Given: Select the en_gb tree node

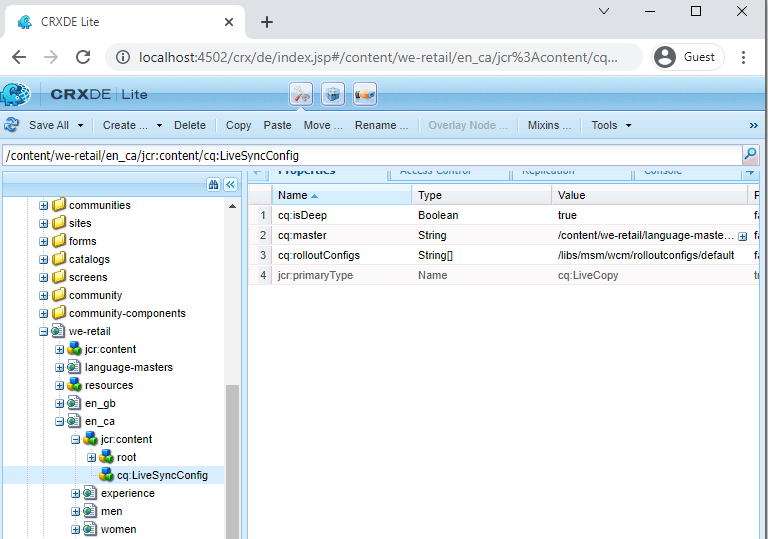Looking at the screenshot, I should 100,403.
